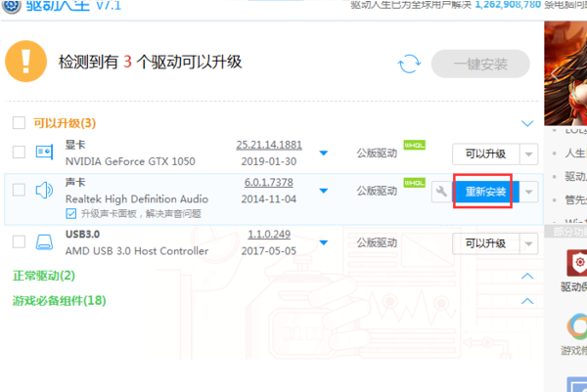
Task: Click the graphics card device icon
Action: [x=44, y=152]
